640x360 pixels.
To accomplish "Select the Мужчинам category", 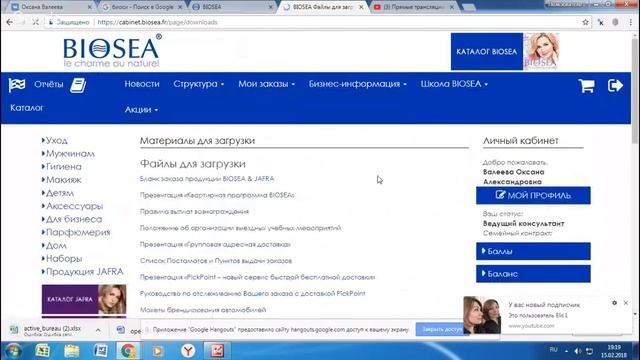I will pyautogui.click(x=70, y=153).
